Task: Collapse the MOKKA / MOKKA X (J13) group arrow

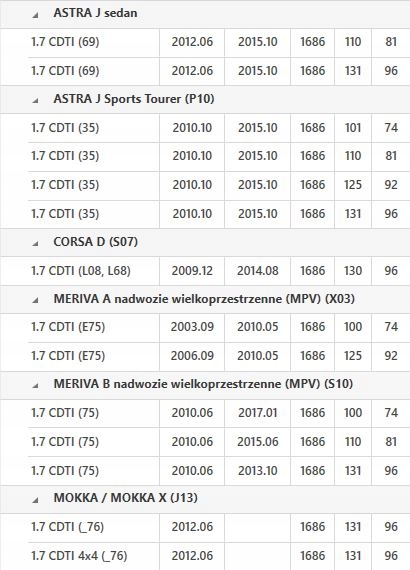Action: (x=35, y=500)
